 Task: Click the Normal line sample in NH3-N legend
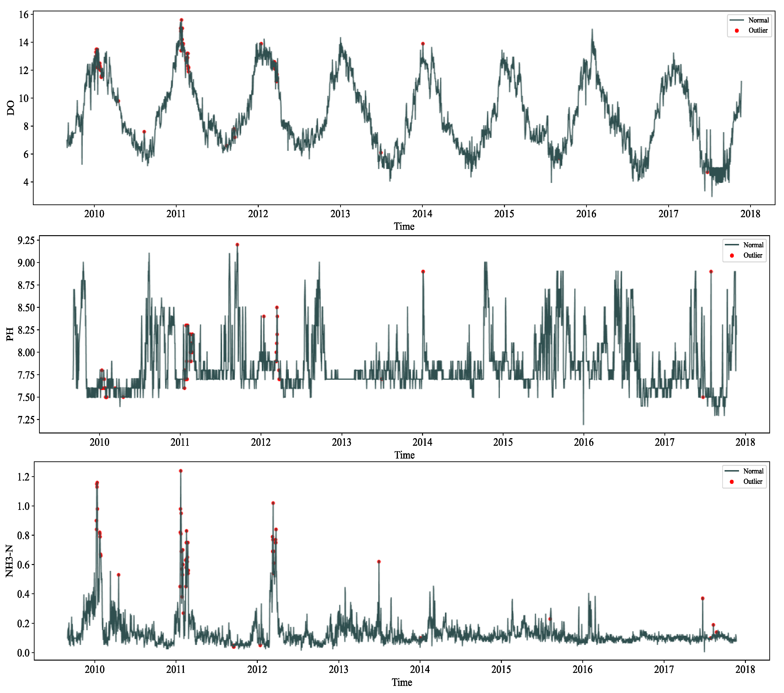pyautogui.click(x=732, y=471)
